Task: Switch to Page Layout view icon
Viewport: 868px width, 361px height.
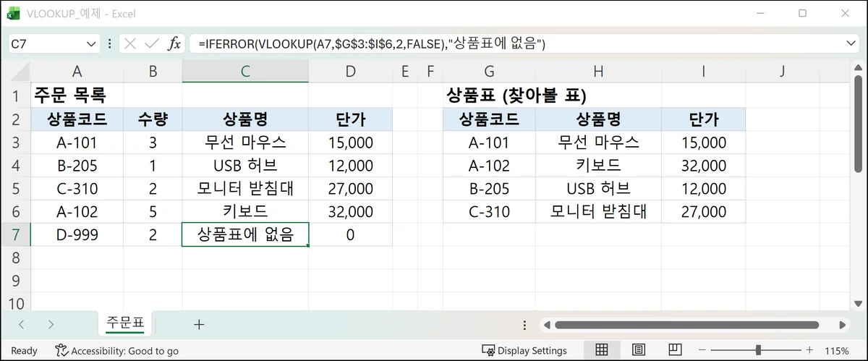Action: 638,350
